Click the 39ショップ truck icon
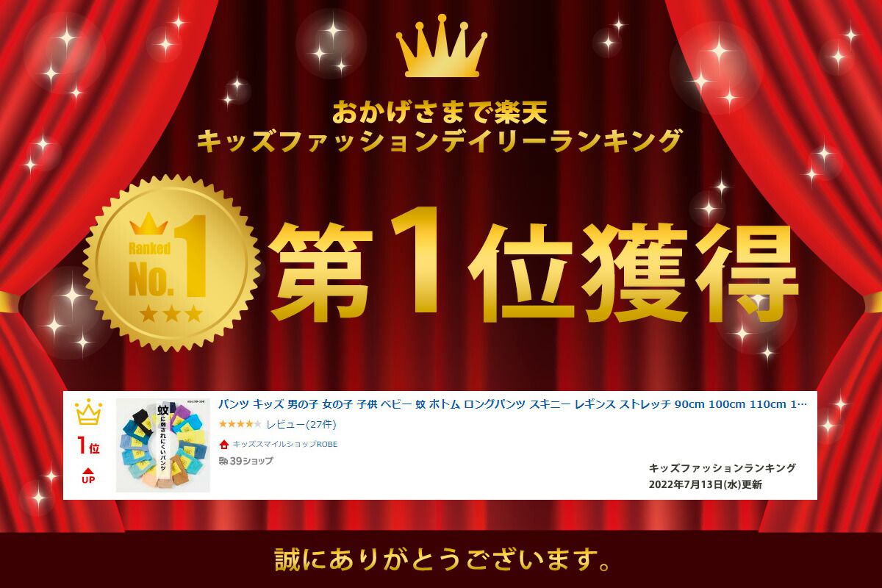Screen dimensions: 882x588 coord(223,461)
